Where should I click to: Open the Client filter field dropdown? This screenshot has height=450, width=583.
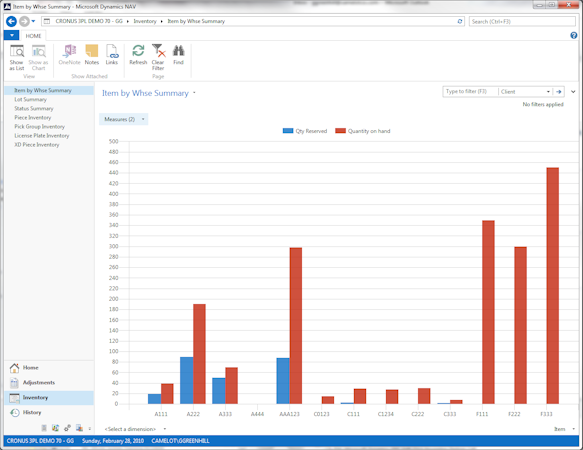pyautogui.click(x=525, y=91)
